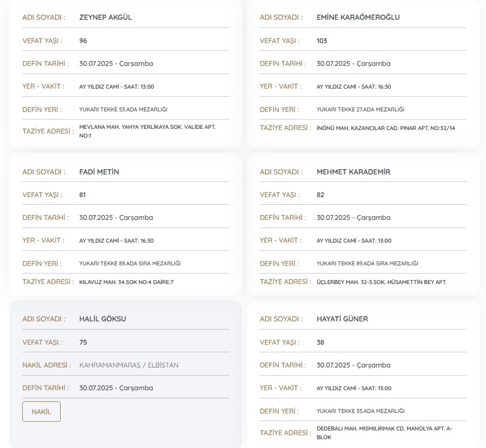The width and height of the screenshot is (486, 448).
Task: Open the Halil Göksu card name
Action: 103,319
